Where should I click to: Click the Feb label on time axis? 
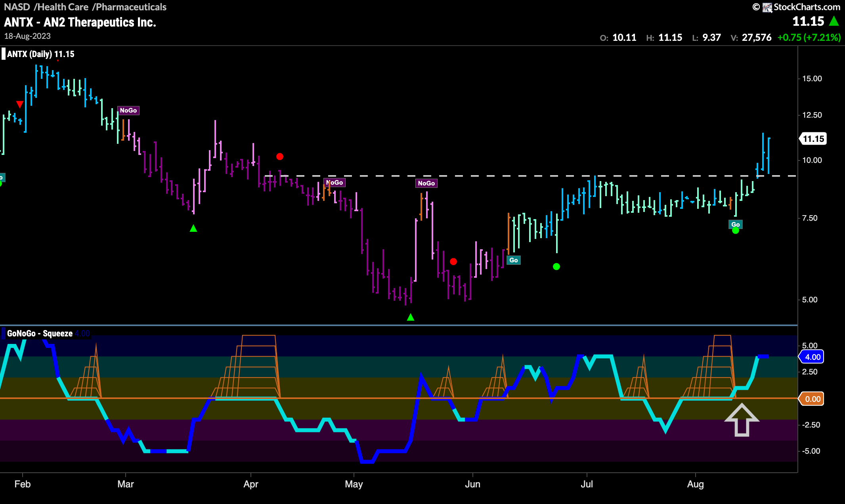pyautogui.click(x=23, y=484)
